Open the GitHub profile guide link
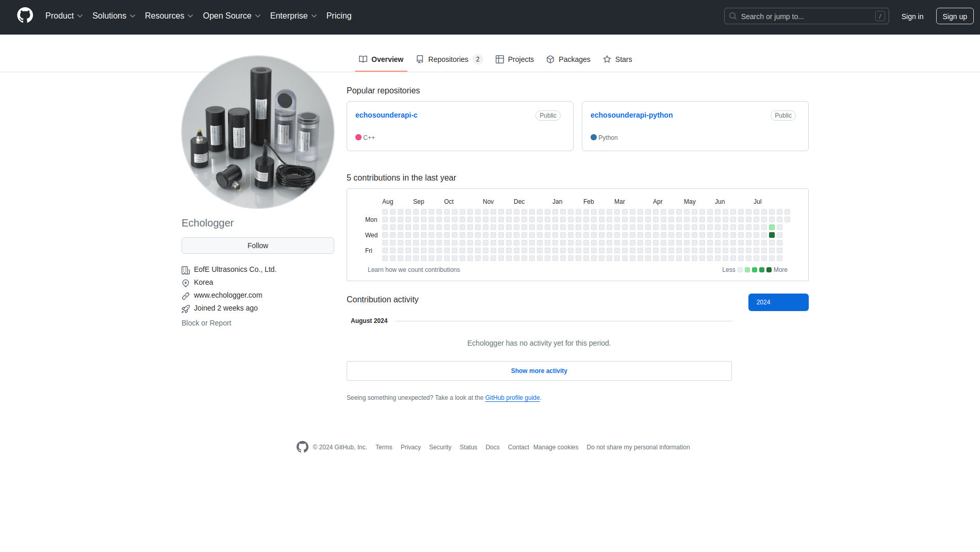This screenshot has width=980, height=552. [512, 398]
